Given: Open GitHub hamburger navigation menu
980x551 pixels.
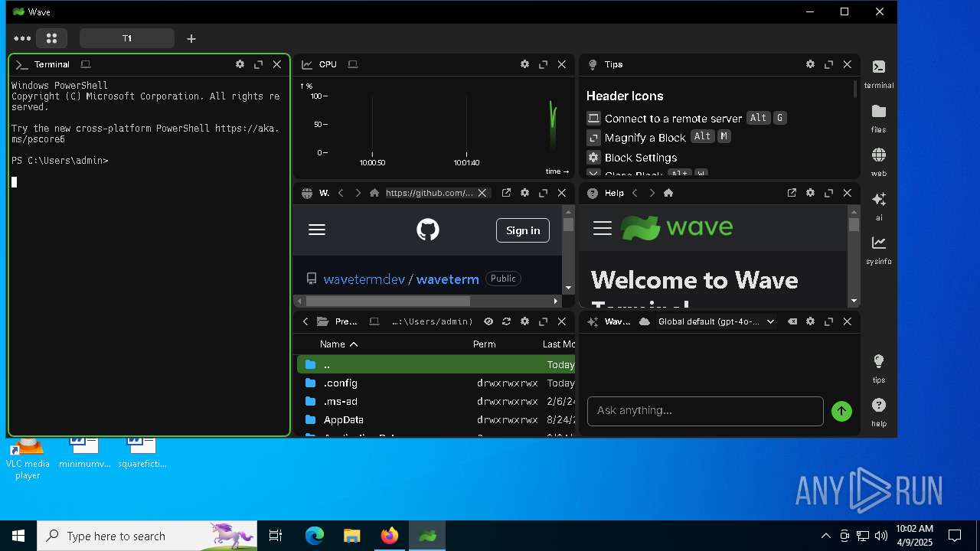Looking at the screenshot, I should click(317, 230).
